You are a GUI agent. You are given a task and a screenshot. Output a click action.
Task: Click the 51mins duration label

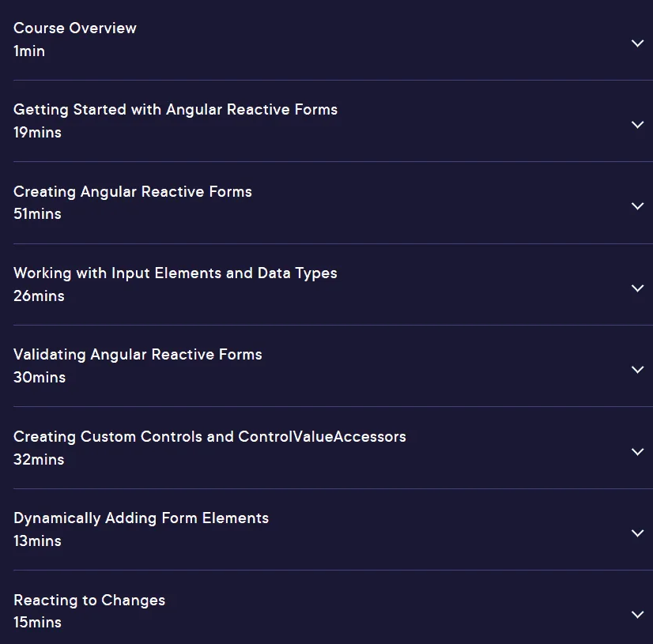[x=37, y=214]
